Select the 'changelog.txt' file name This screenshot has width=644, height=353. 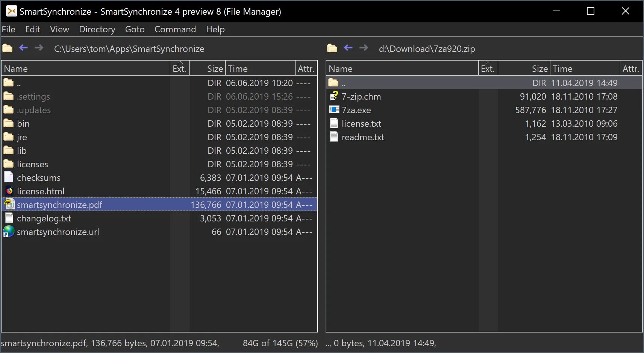pyautogui.click(x=44, y=218)
